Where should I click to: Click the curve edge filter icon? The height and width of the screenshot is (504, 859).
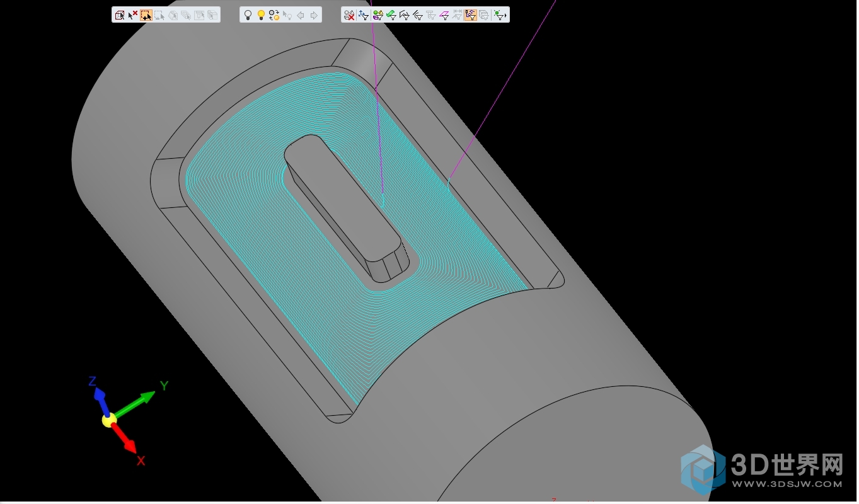pos(418,15)
